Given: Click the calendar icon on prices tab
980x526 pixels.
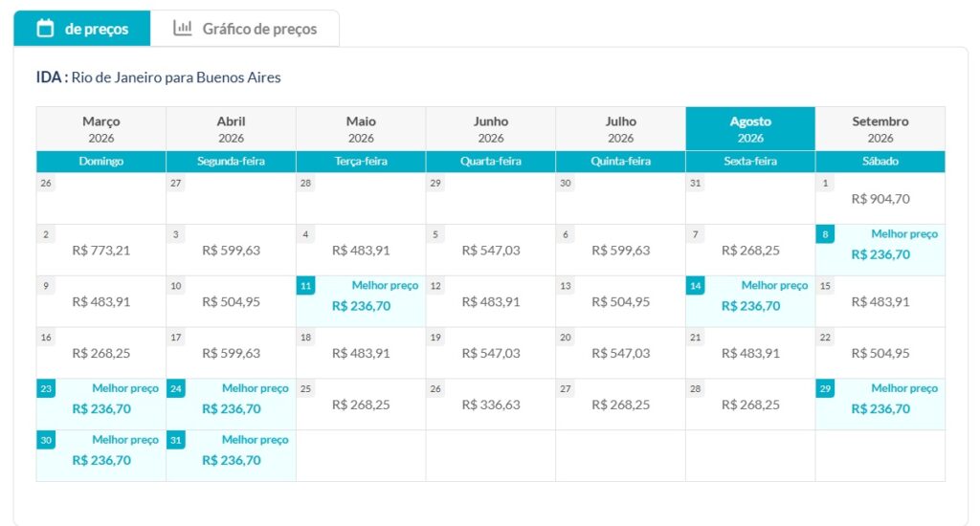Looking at the screenshot, I should (x=45, y=29).
